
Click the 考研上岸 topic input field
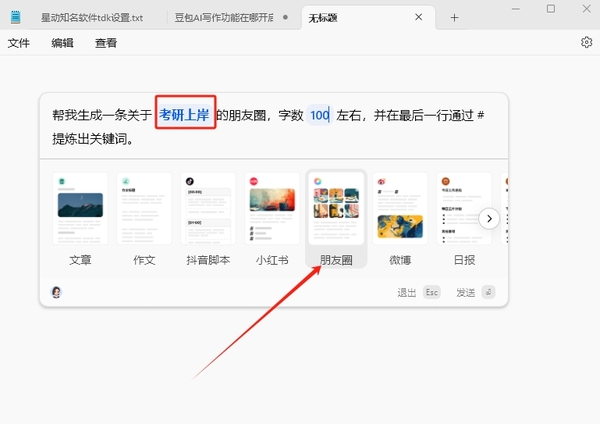coord(184,114)
